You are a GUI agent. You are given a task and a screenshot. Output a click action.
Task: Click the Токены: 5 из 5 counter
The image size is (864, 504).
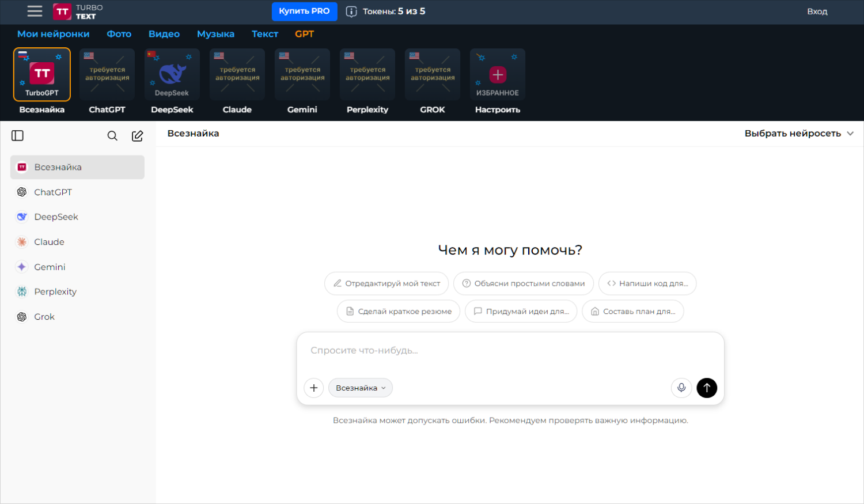[x=394, y=12]
